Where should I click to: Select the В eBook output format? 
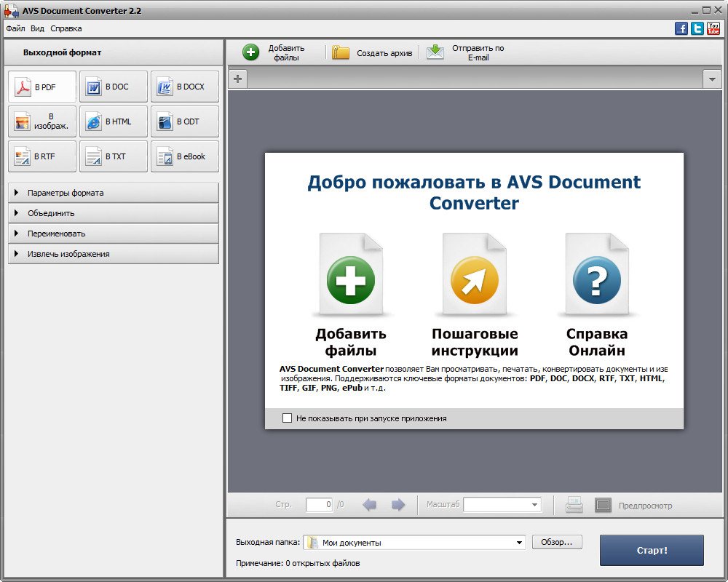coord(185,156)
